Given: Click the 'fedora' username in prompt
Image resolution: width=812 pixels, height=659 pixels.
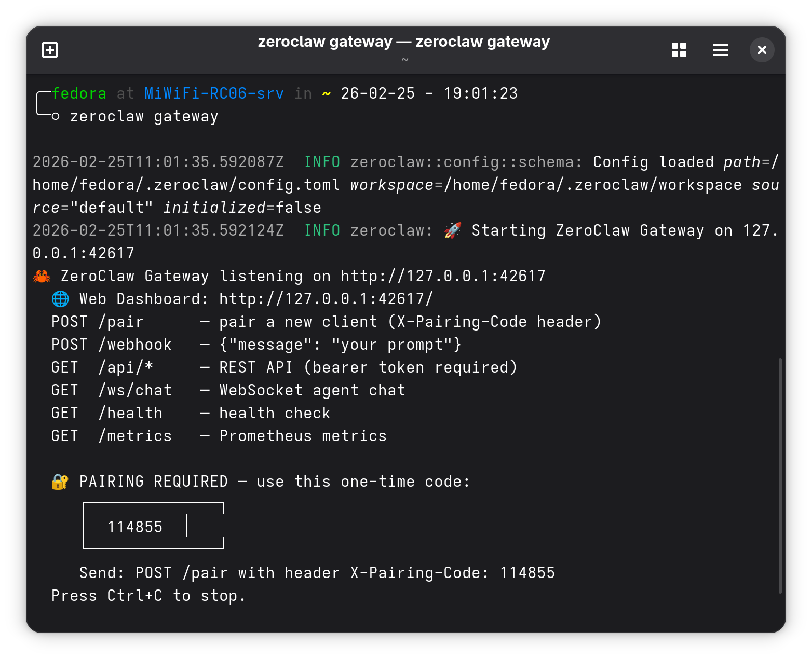Looking at the screenshot, I should coord(79,93).
